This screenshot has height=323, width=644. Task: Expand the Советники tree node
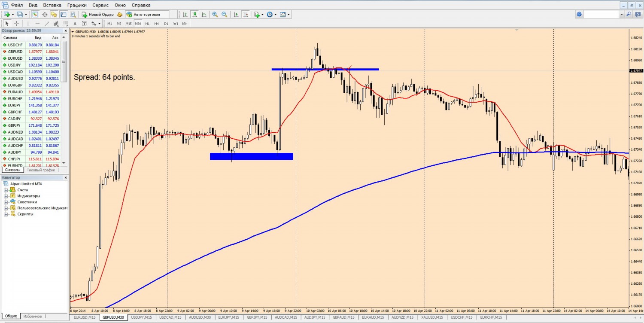(6, 202)
